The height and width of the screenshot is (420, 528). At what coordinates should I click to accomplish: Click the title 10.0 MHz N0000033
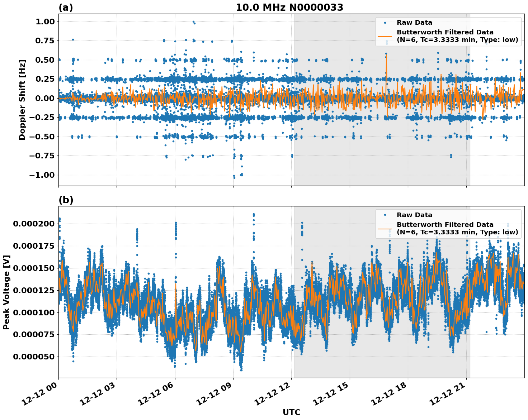point(291,6)
